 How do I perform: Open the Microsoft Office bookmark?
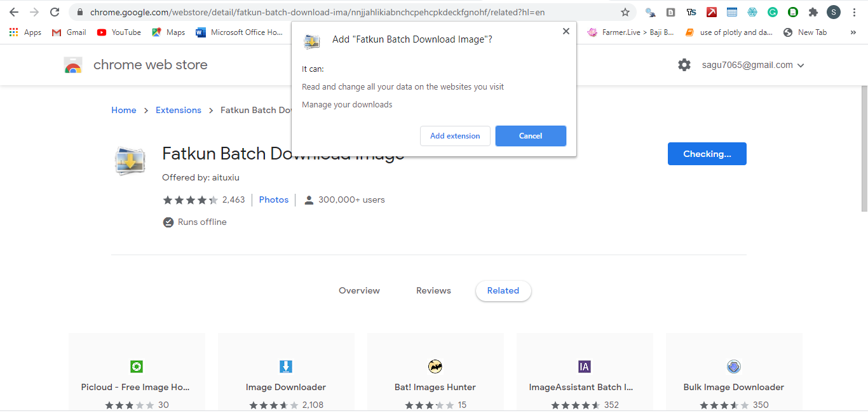(240, 32)
